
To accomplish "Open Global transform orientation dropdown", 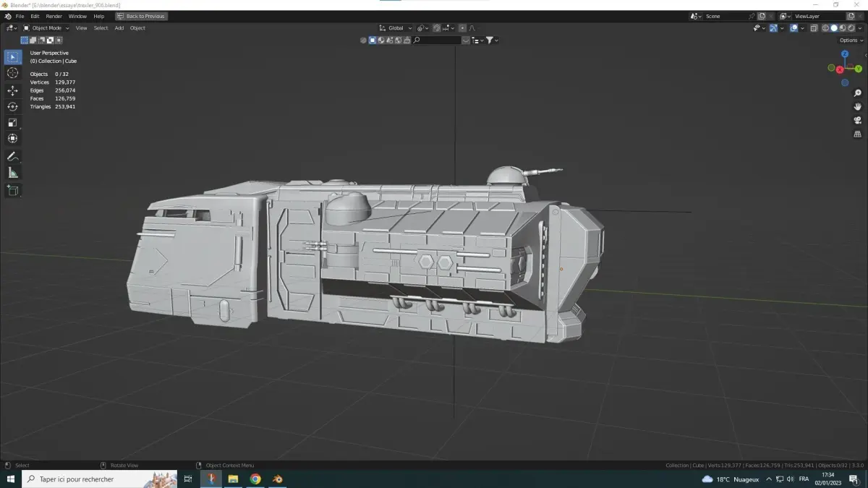I will [x=396, y=28].
